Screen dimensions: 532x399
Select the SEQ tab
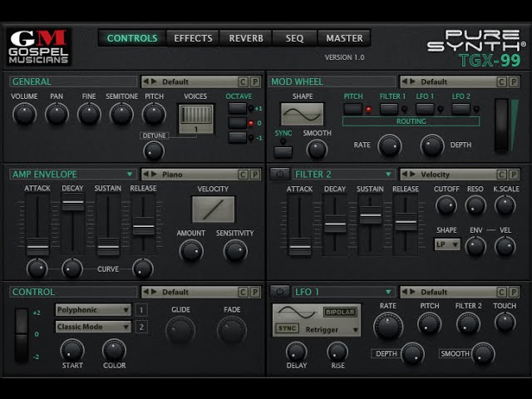tap(294, 38)
